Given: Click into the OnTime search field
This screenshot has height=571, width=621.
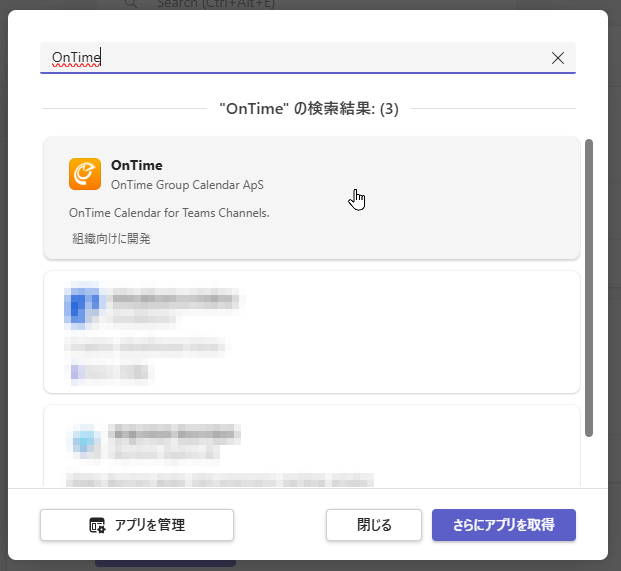Looking at the screenshot, I should click(308, 58).
